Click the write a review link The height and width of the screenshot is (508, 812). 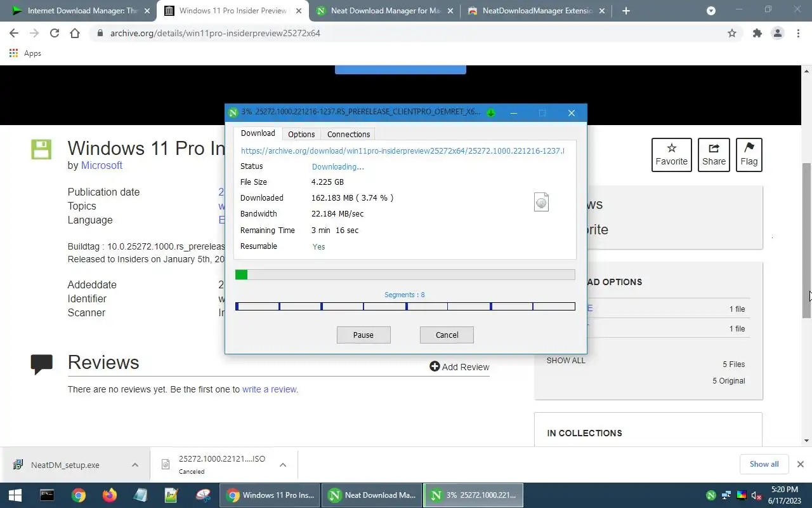click(270, 389)
